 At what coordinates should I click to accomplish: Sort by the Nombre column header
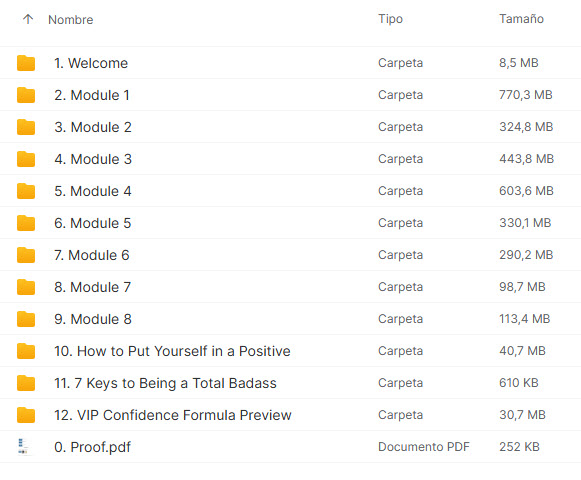pos(70,20)
